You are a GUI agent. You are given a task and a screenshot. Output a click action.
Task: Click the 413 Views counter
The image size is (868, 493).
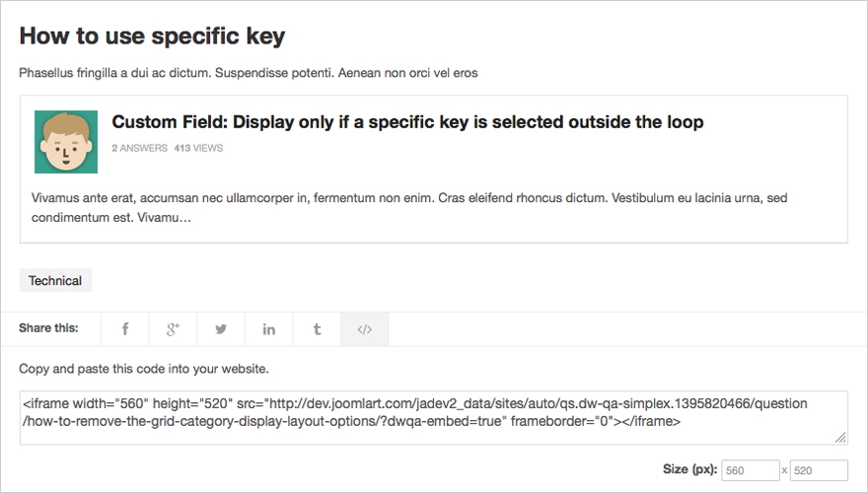click(198, 148)
